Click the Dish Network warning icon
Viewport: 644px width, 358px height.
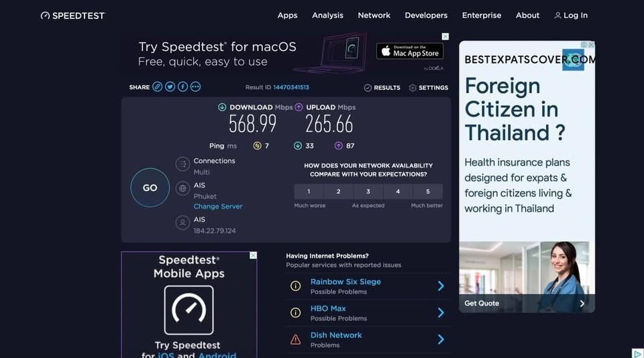295,339
